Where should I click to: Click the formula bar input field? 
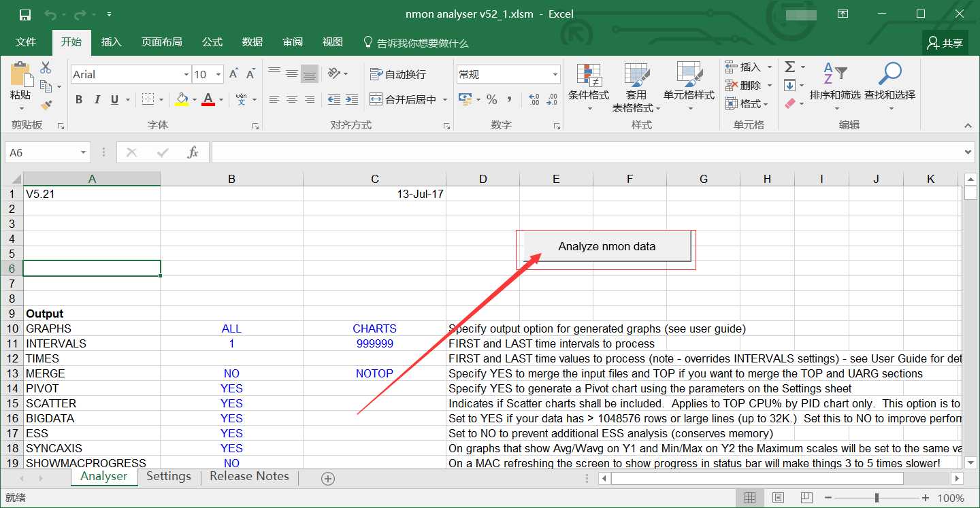[587, 152]
